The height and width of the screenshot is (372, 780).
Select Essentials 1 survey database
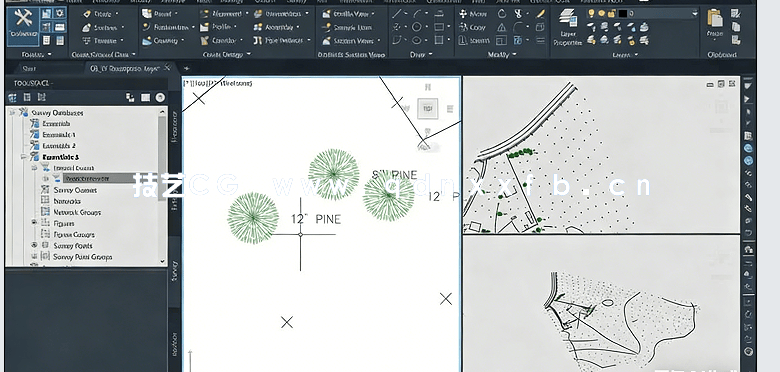coord(59,135)
